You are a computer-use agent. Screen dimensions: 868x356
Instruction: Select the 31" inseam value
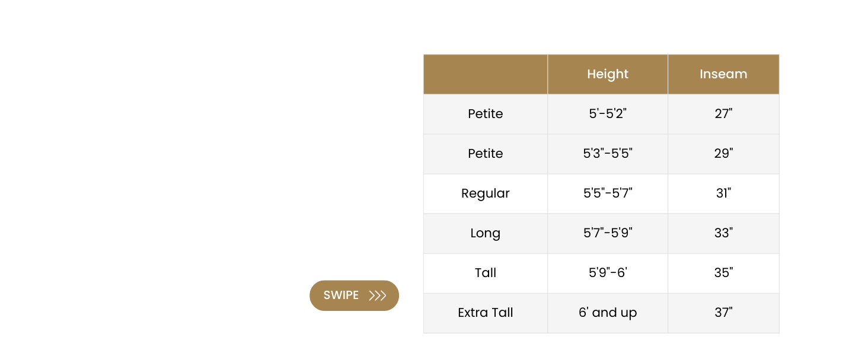point(723,193)
